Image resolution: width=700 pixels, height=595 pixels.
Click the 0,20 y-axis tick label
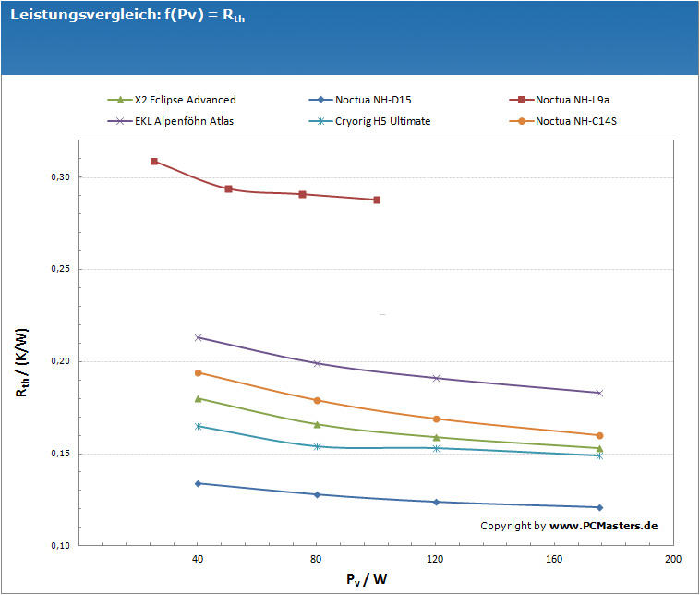[61, 361]
